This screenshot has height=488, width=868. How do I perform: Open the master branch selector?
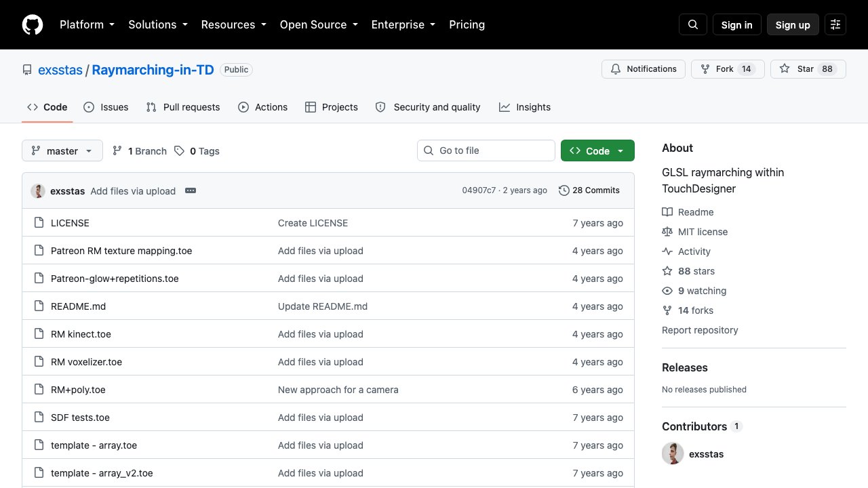[62, 150]
